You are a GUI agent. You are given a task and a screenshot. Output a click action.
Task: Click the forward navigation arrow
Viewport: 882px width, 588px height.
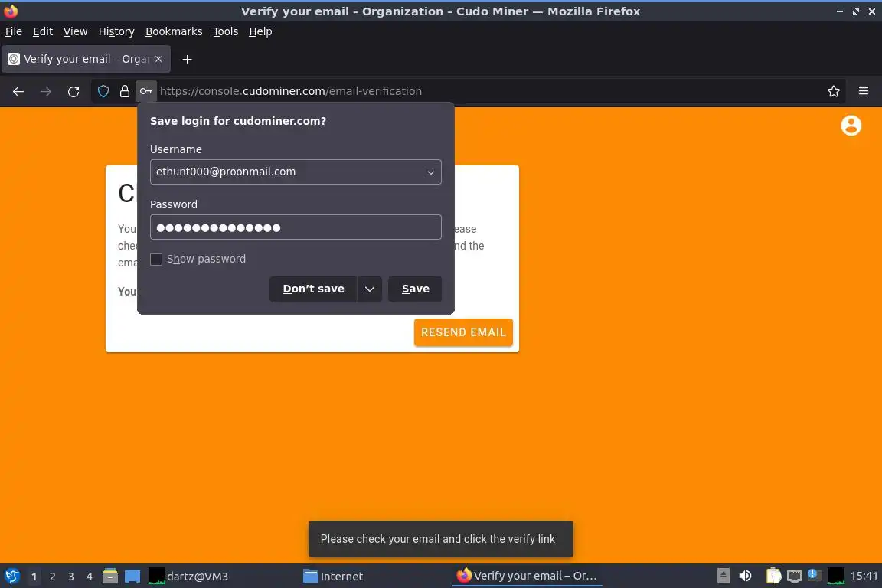[x=46, y=91]
